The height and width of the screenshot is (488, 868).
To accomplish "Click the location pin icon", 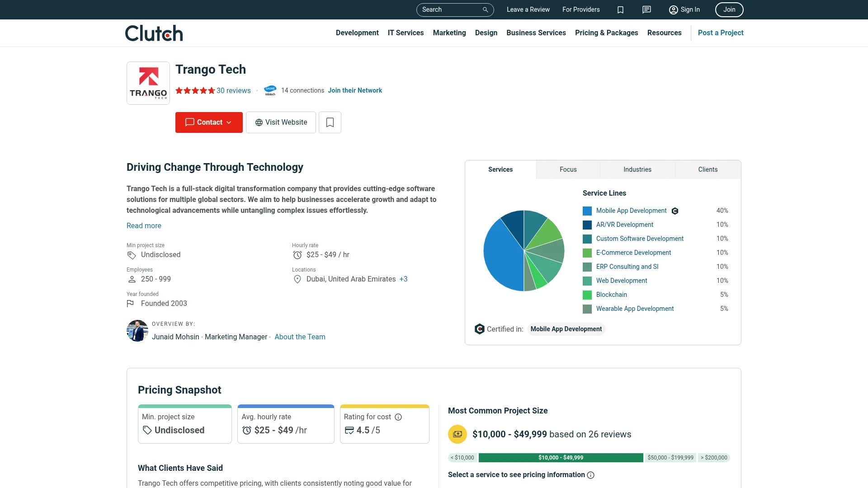I will pos(297,279).
